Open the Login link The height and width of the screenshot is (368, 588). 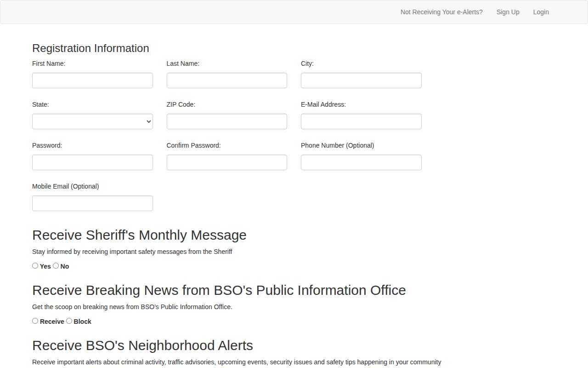[x=541, y=12]
